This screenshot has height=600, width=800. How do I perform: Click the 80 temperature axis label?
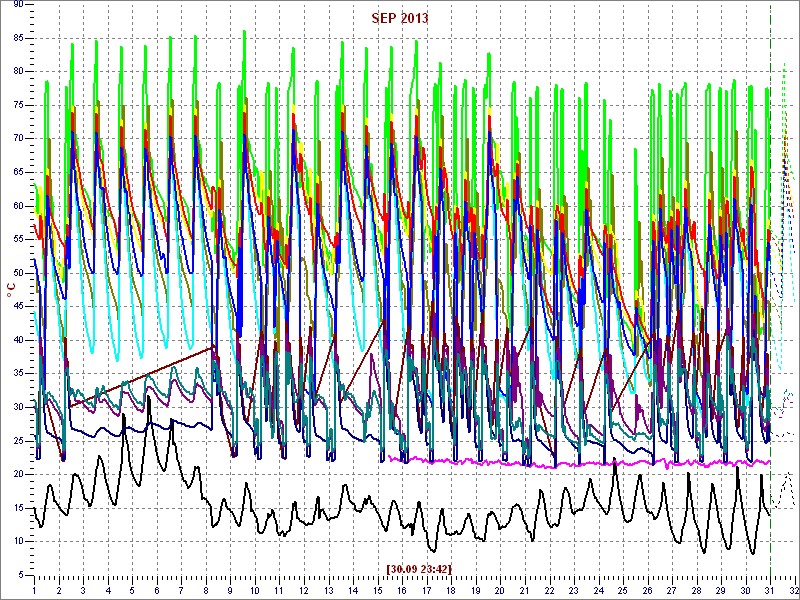pyautogui.click(x=18, y=71)
